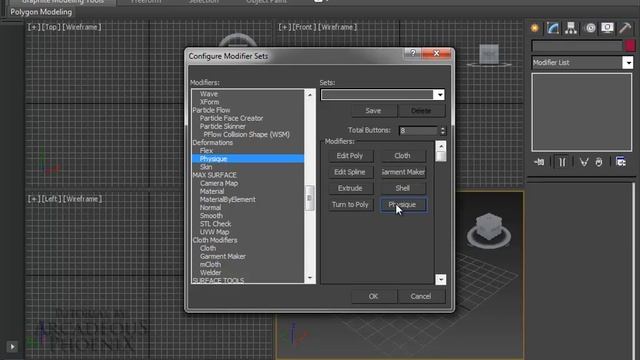Open the Hierarchy command panel tab
640x360 pixels.
(571, 28)
